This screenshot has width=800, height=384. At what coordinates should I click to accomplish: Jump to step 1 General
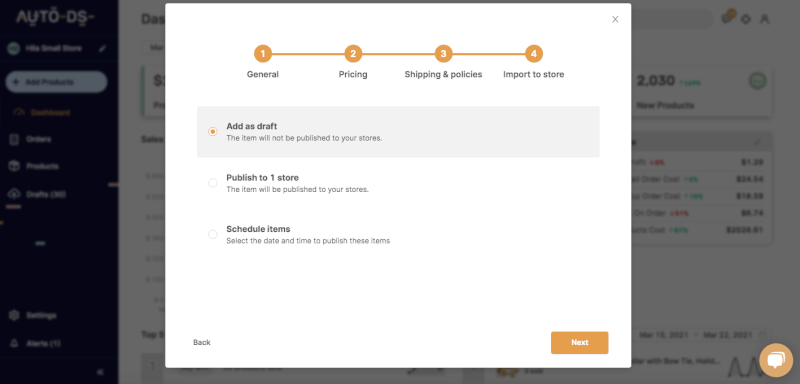[x=263, y=54]
